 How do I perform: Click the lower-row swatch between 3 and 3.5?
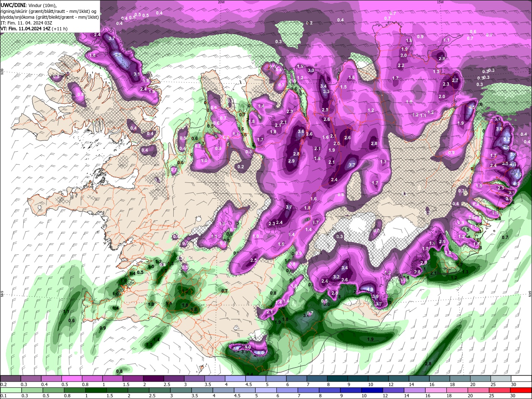[182, 390]
